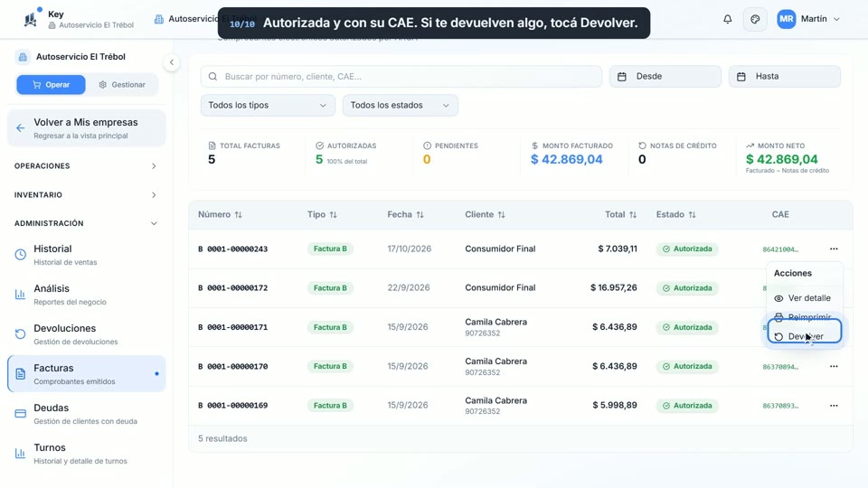Click the $ 42.869,04 Monto Facturado value
The width and height of the screenshot is (868, 488).
566,159
